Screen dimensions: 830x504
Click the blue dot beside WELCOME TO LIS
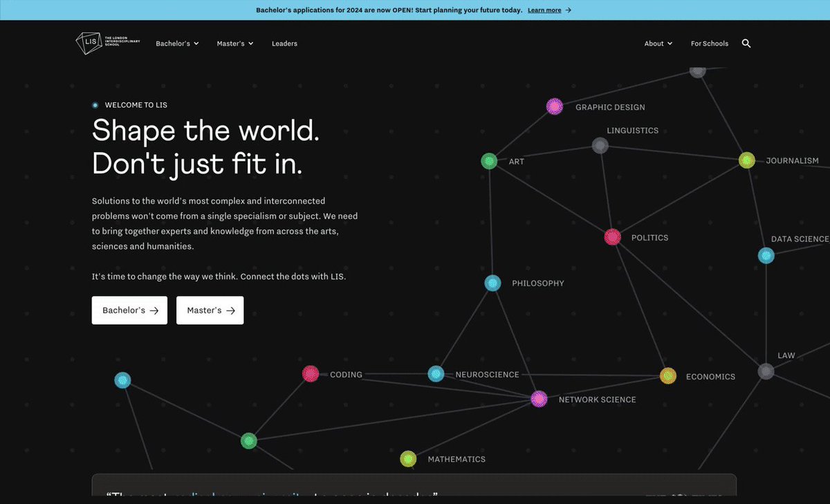(x=95, y=105)
